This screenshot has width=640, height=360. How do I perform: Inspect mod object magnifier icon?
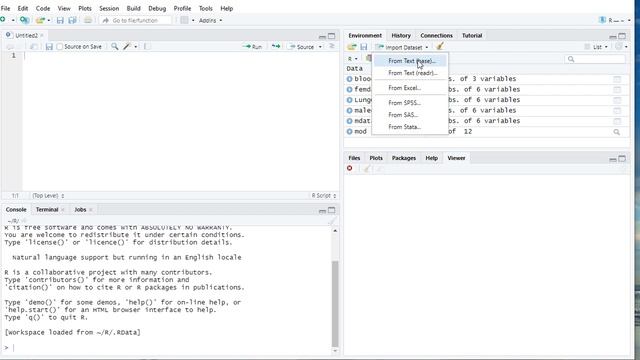pyautogui.click(x=617, y=132)
